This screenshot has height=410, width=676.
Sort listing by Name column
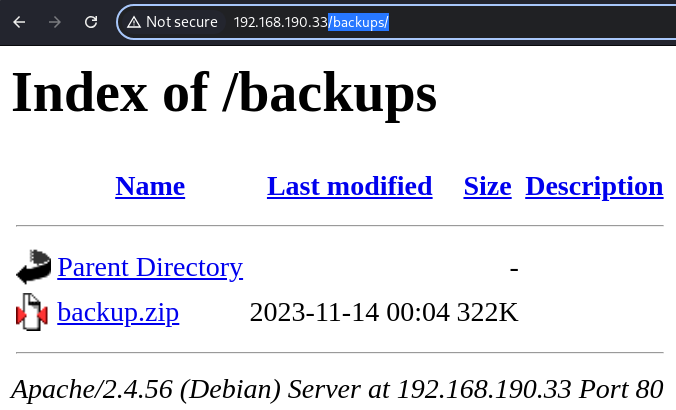pos(150,186)
